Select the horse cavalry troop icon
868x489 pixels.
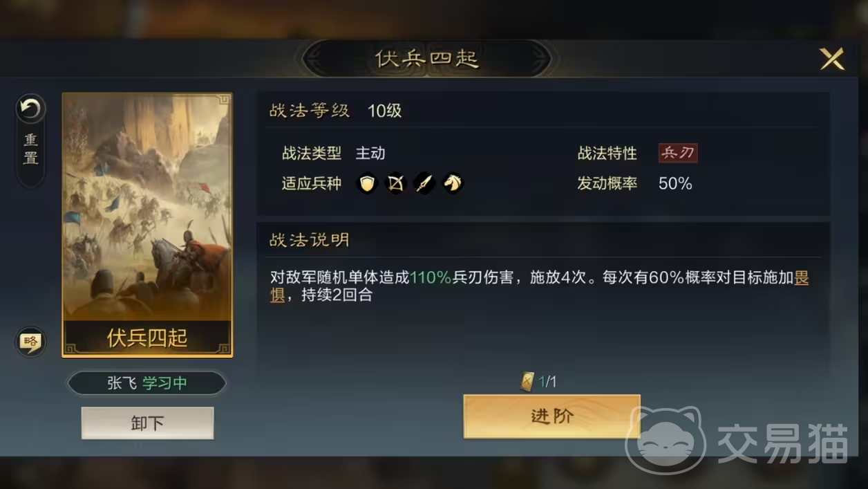[x=452, y=183]
